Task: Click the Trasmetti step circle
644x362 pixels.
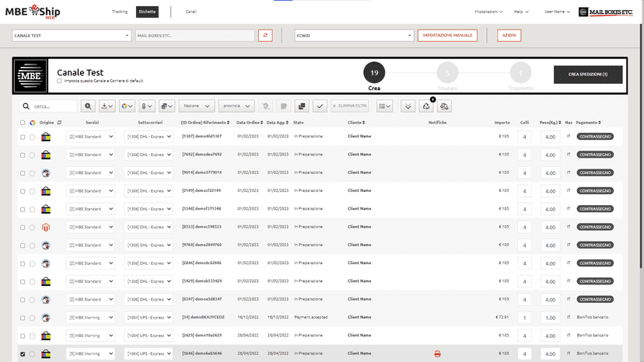Action: point(520,73)
